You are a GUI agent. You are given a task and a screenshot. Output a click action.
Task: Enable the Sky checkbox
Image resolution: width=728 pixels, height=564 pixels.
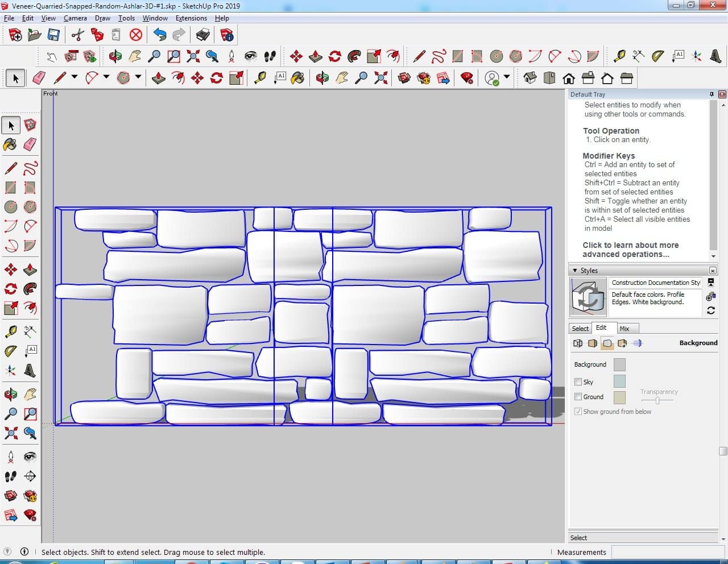pyautogui.click(x=578, y=382)
